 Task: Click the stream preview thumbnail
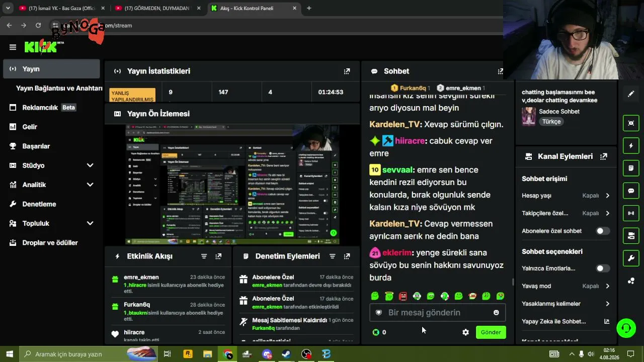pyautogui.click(x=232, y=185)
